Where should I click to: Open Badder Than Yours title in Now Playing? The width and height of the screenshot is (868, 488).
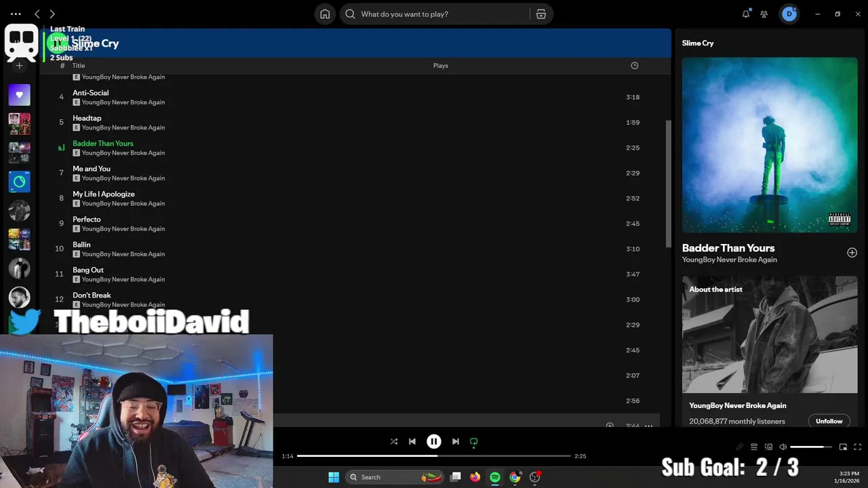pyautogui.click(x=728, y=248)
